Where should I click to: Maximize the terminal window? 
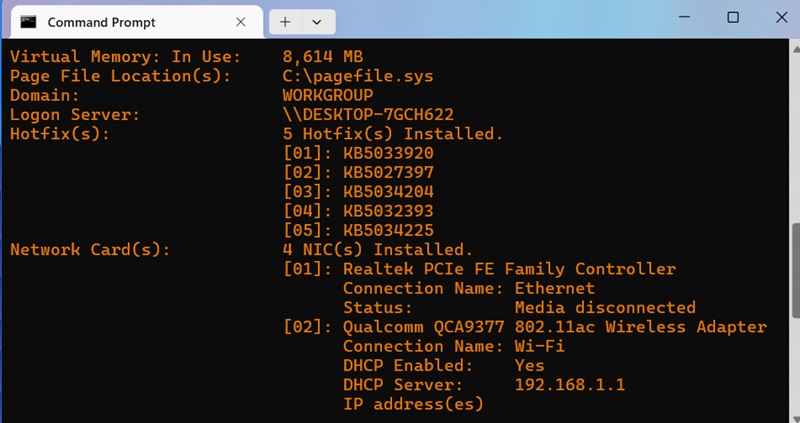pyautogui.click(x=733, y=18)
